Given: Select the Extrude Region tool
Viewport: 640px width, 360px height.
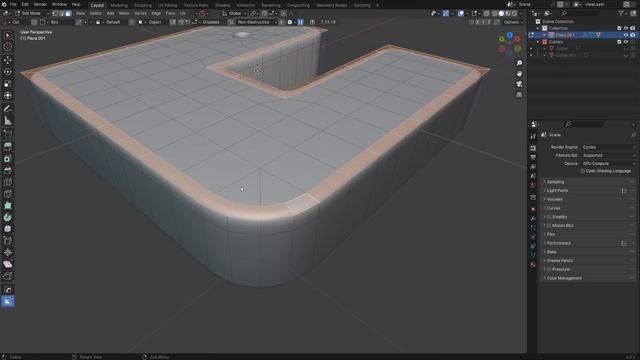Looking at the screenshot, I should tap(8, 147).
